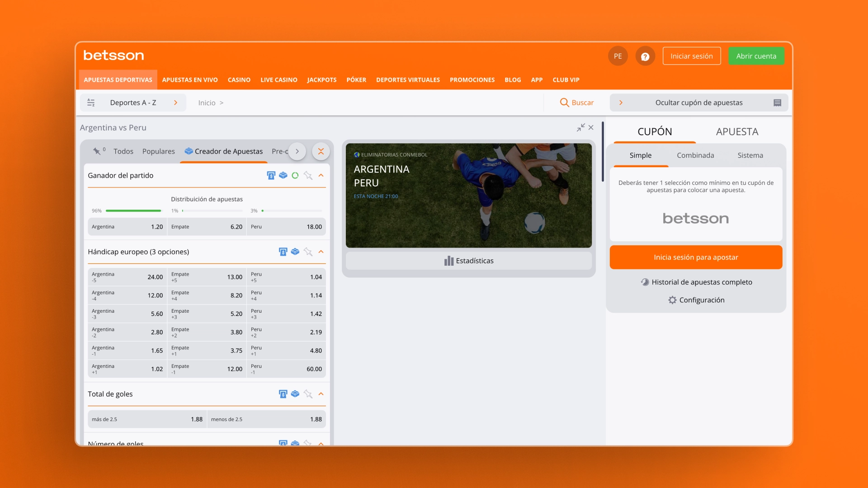This screenshot has height=488, width=868.
Task: Open the pinned markets tab with the 0 counter
Action: click(99, 151)
